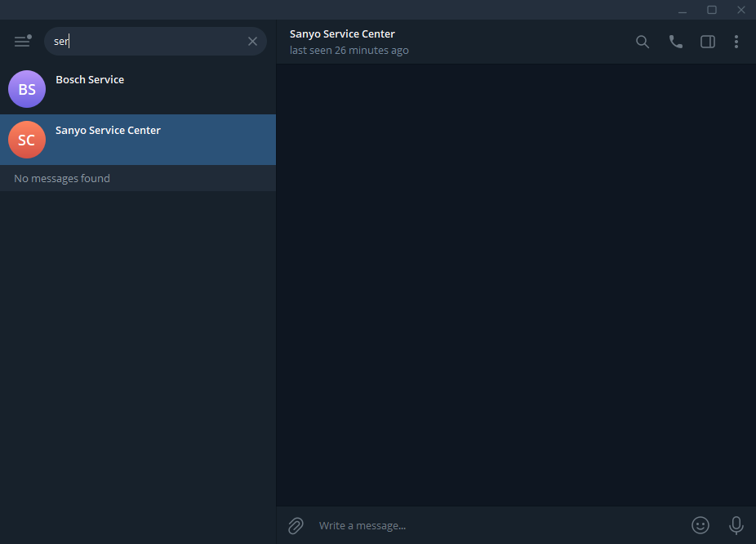Open the emoji picker

point(700,525)
